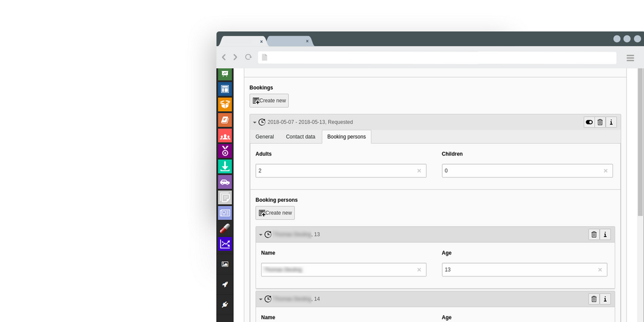Delete the 2018-05-07 booking record

click(600, 122)
